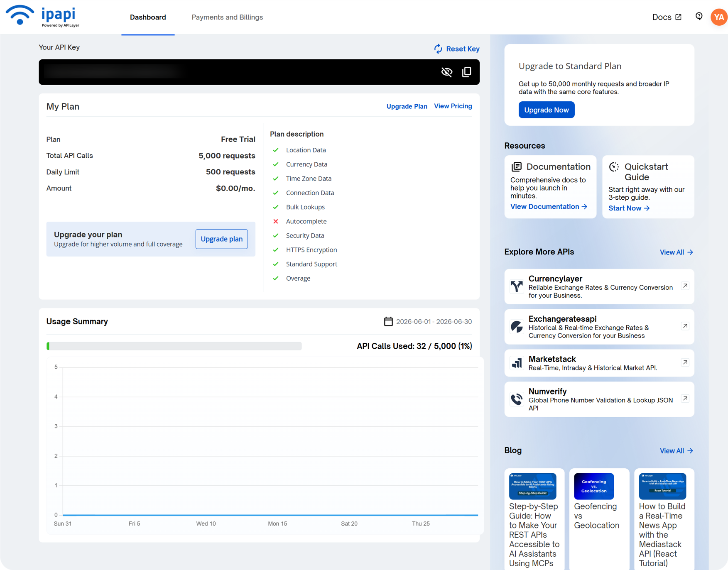Open Exchangeratesapi external link arrow
Viewport: 728px width, 570px height.
[x=685, y=326]
